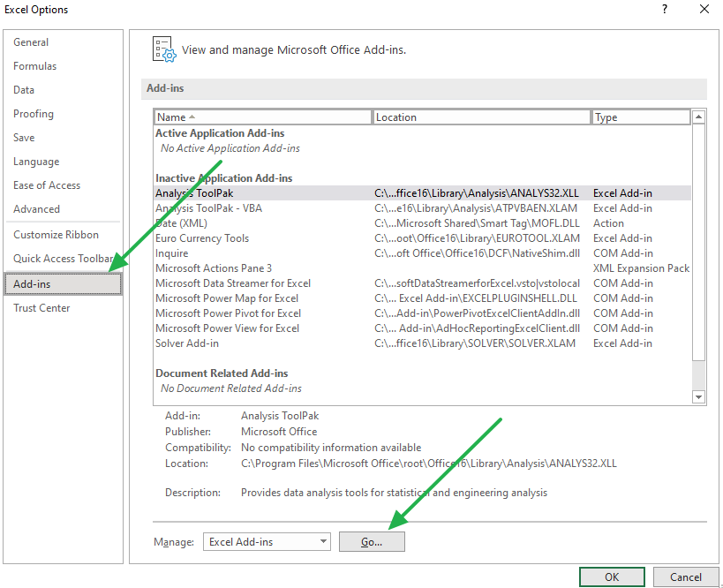
Task: Select Analysis ToolPak - VBA add-in
Action: coord(422,208)
